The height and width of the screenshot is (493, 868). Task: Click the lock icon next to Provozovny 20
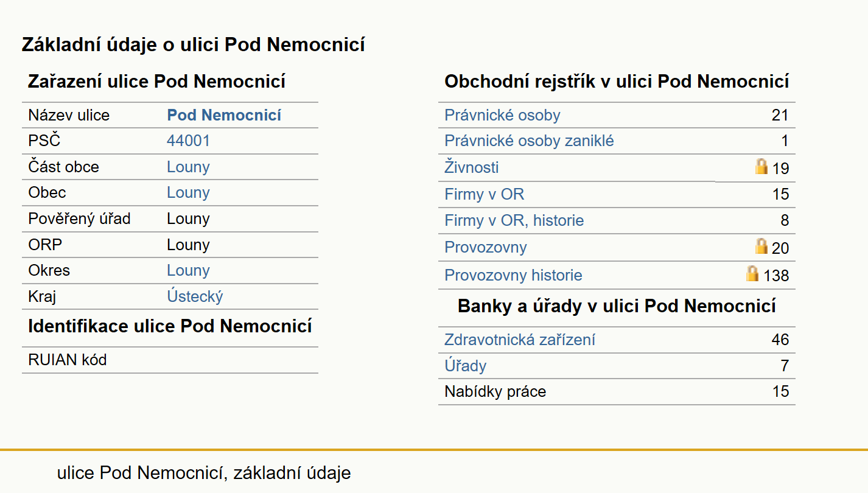(761, 246)
